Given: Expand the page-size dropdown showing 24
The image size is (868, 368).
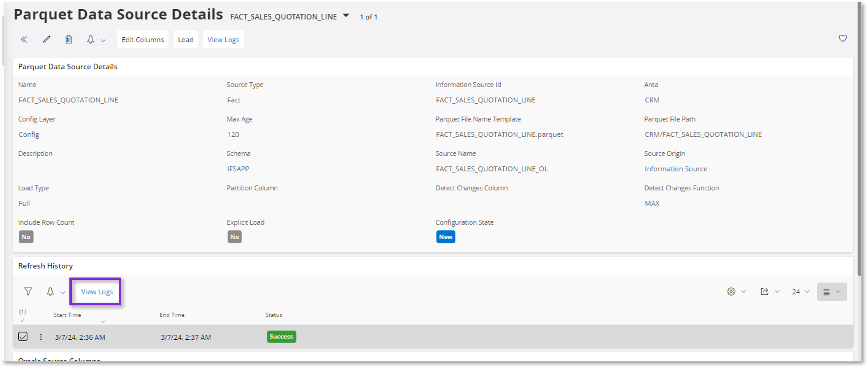Looking at the screenshot, I should pos(800,292).
